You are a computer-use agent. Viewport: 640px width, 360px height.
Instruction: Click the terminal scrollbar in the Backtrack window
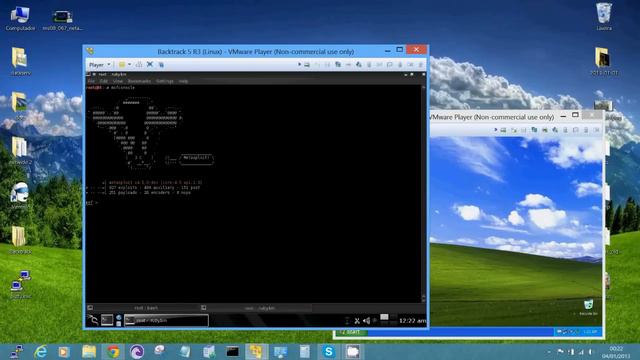[x=423, y=193]
